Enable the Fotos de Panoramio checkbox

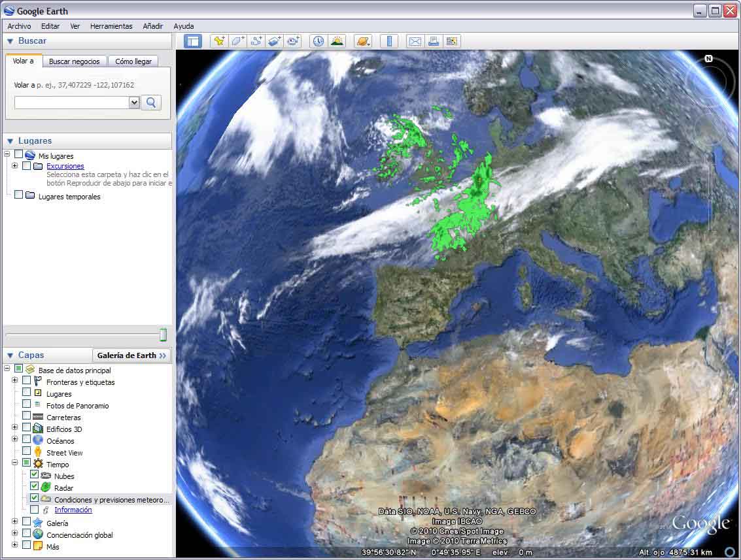(x=26, y=404)
